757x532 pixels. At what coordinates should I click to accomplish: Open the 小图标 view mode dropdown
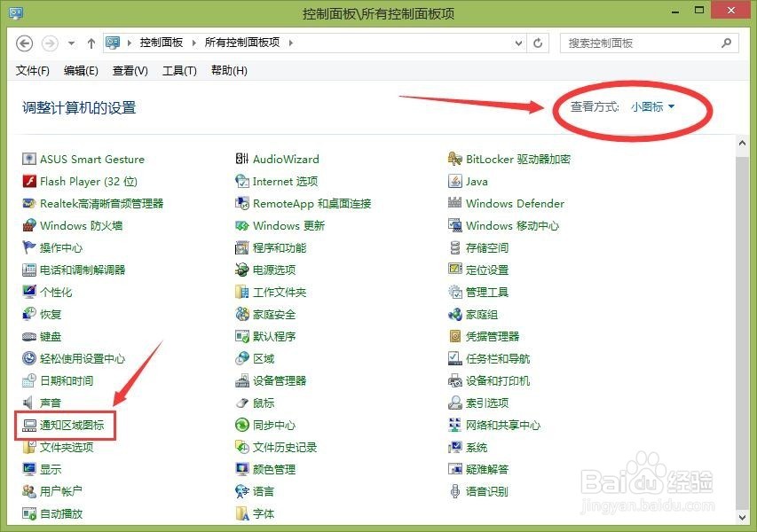652,106
